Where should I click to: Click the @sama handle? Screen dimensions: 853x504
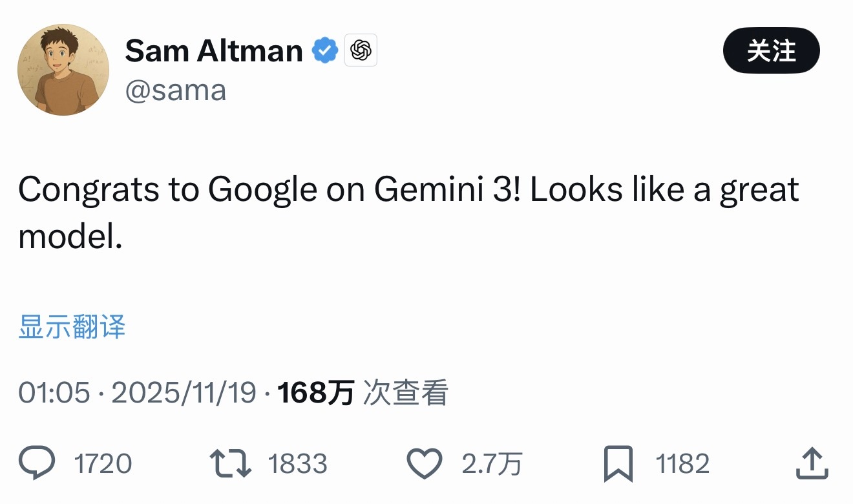(175, 90)
